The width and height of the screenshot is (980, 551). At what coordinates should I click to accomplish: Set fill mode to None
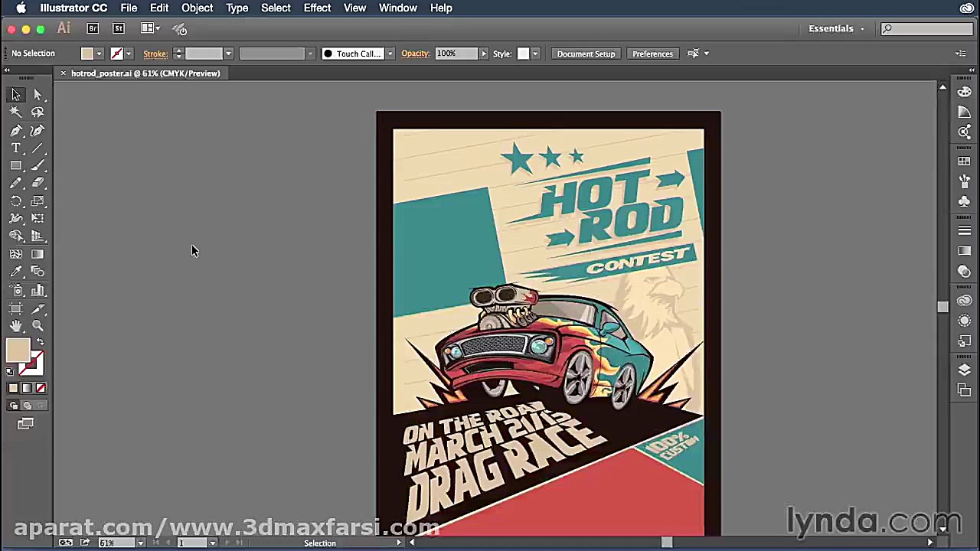[41, 388]
